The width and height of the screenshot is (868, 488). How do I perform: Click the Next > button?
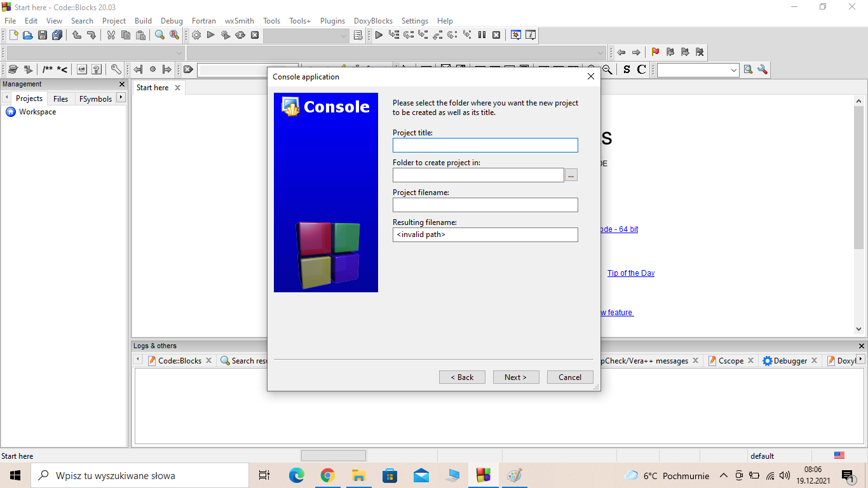point(516,377)
